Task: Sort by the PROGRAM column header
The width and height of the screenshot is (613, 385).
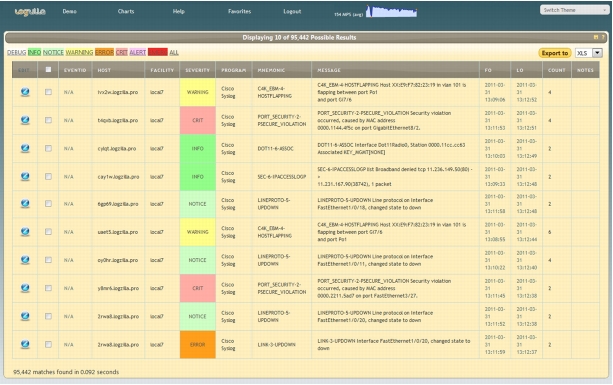Action: 233,70
